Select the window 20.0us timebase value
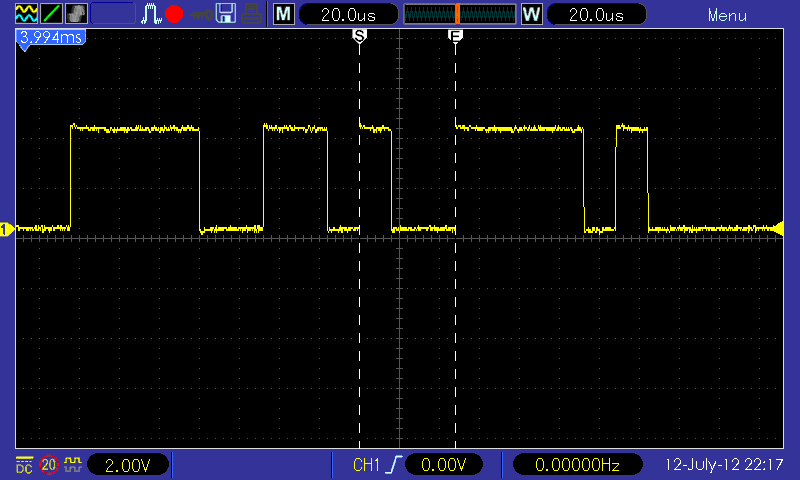The height and width of the screenshot is (480, 800). 596,14
